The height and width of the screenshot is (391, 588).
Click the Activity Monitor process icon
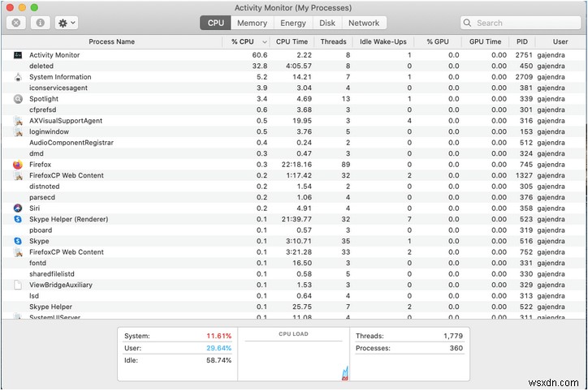(x=18, y=55)
